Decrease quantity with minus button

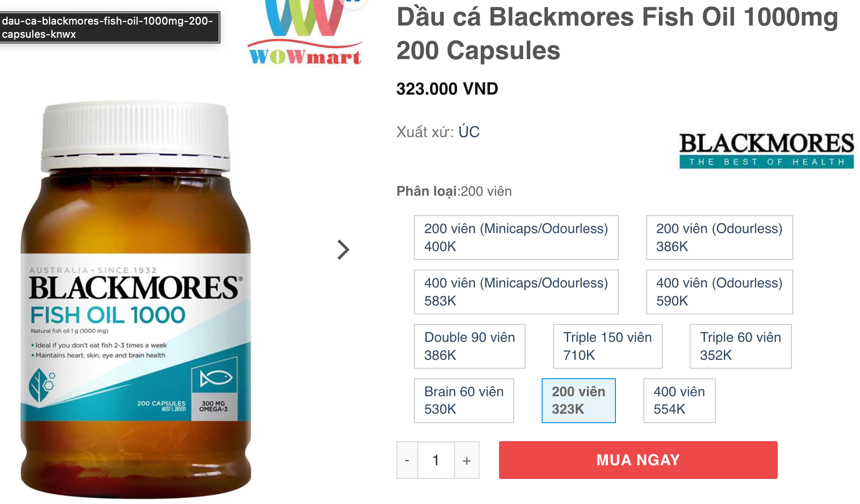(x=407, y=460)
